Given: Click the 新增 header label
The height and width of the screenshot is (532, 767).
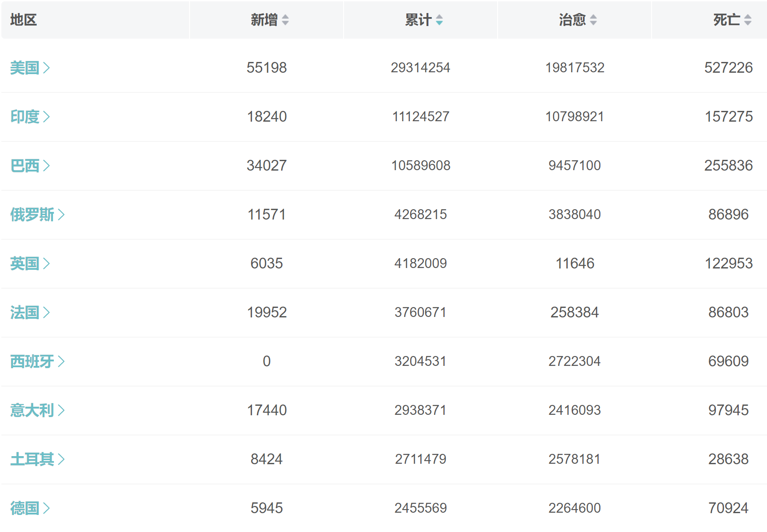Looking at the screenshot, I should coord(264,20).
